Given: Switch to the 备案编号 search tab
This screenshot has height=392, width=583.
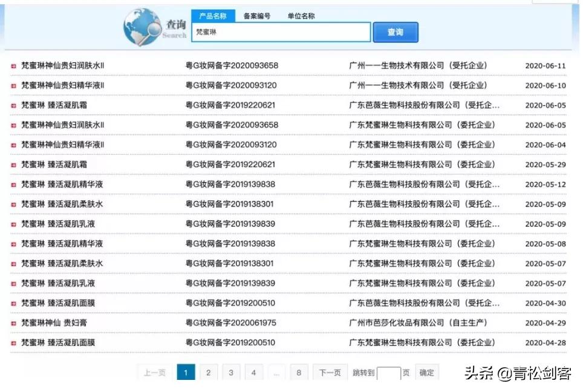Looking at the screenshot, I should [x=257, y=16].
